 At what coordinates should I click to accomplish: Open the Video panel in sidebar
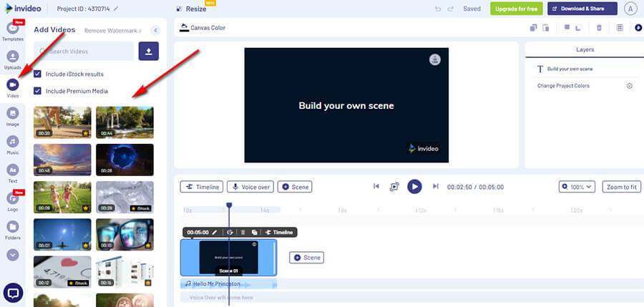point(12,85)
